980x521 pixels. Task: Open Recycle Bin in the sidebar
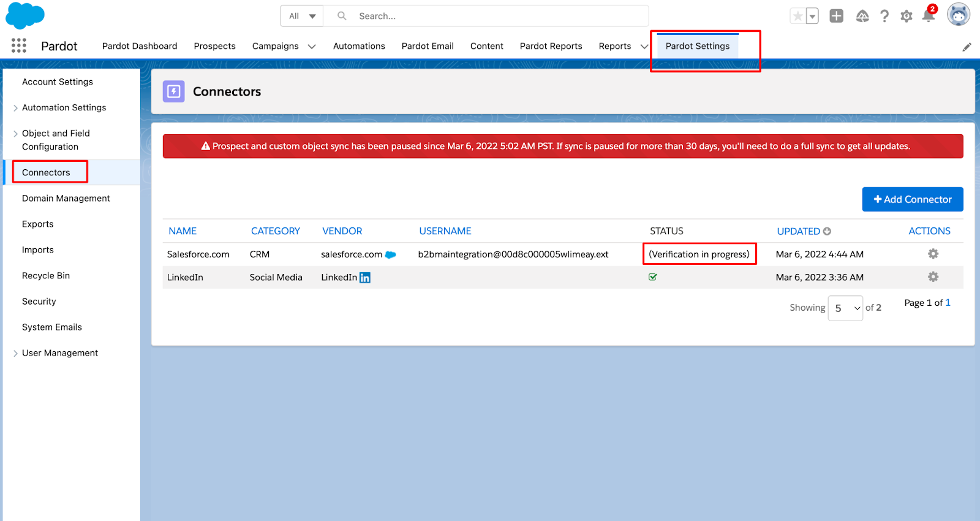point(46,275)
